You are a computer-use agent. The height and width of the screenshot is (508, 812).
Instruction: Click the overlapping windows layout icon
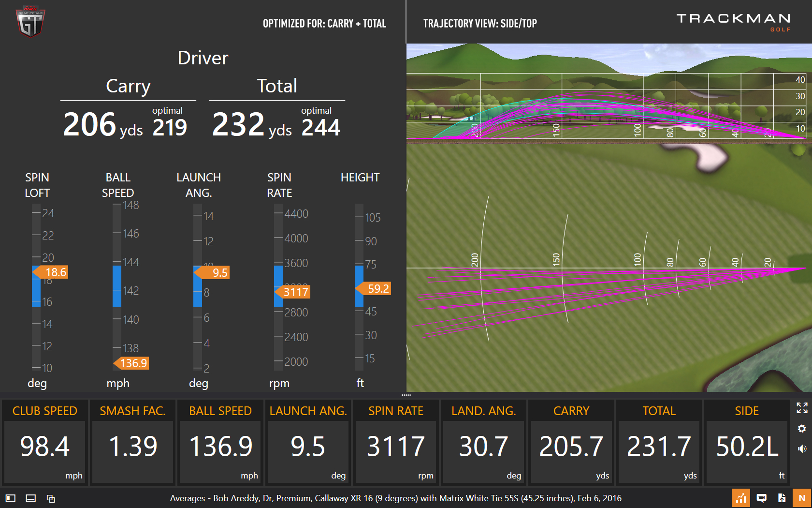coord(51,498)
